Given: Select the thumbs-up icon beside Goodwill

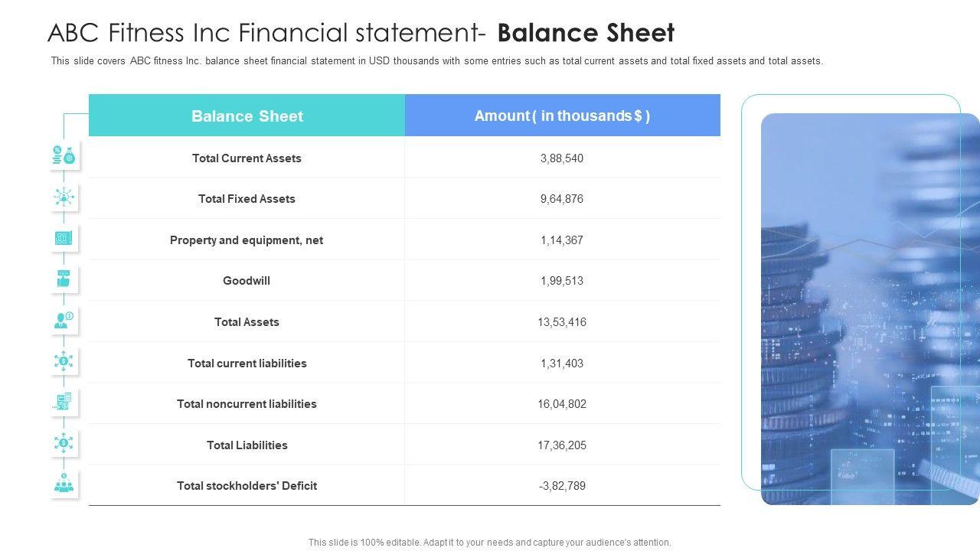Looking at the screenshot, I should click(64, 279).
